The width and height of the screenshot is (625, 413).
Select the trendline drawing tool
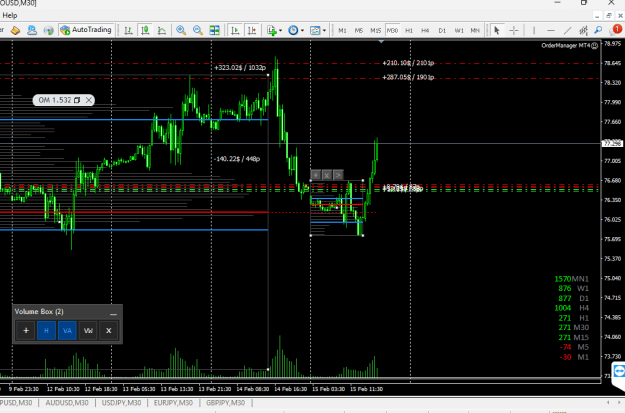click(567, 30)
